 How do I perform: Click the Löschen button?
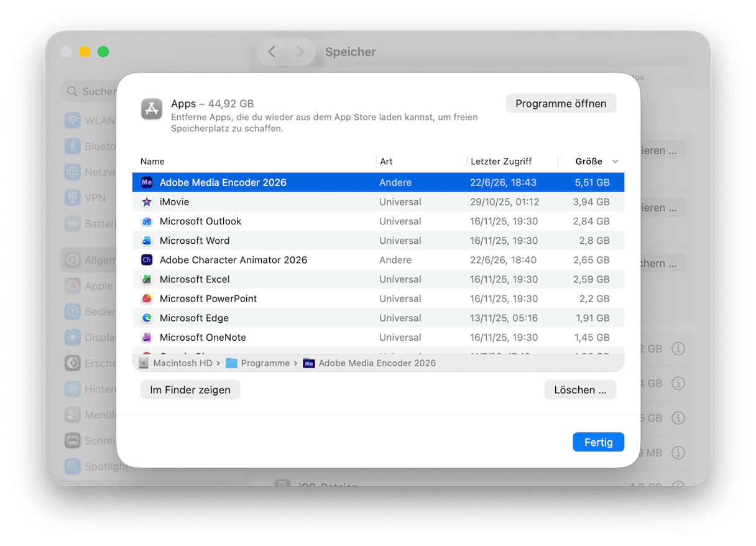[580, 390]
